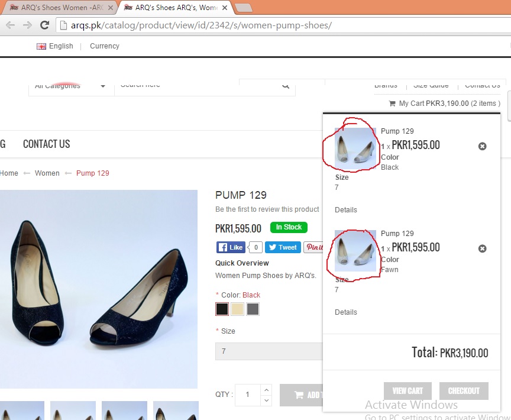511x420 pixels.
Task: Remove fawn Pump 129 from cart
Action: click(x=482, y=249)
